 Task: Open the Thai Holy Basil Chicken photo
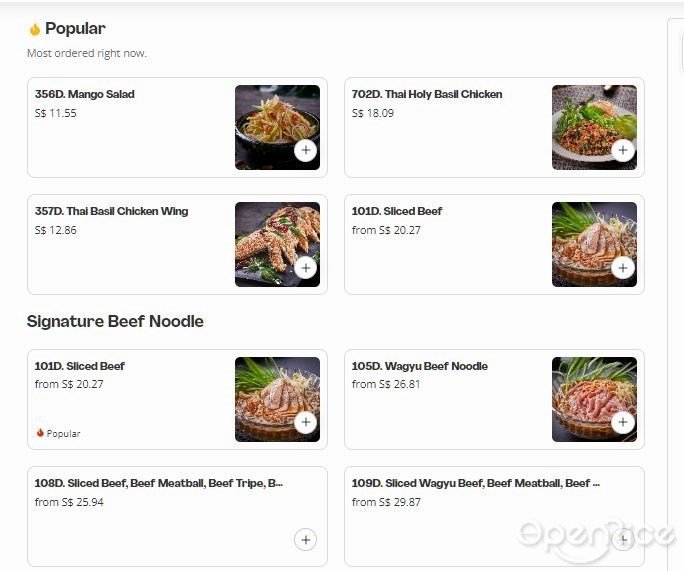[x=594, y=127]
